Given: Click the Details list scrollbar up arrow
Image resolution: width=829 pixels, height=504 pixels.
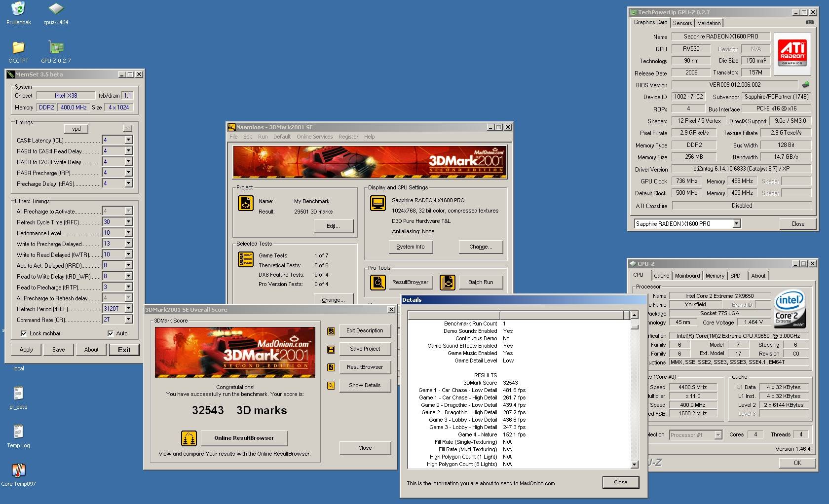Looking at the screenshot, I should point(634,316).
